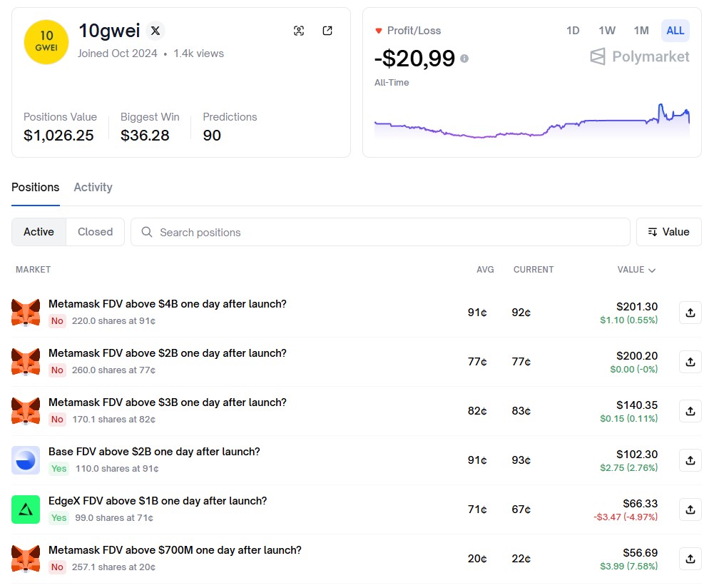The image size is (714, 588).
Task: Click the $1,026.25 positions value
Action: pyautogui.click(x=58, y=136)
